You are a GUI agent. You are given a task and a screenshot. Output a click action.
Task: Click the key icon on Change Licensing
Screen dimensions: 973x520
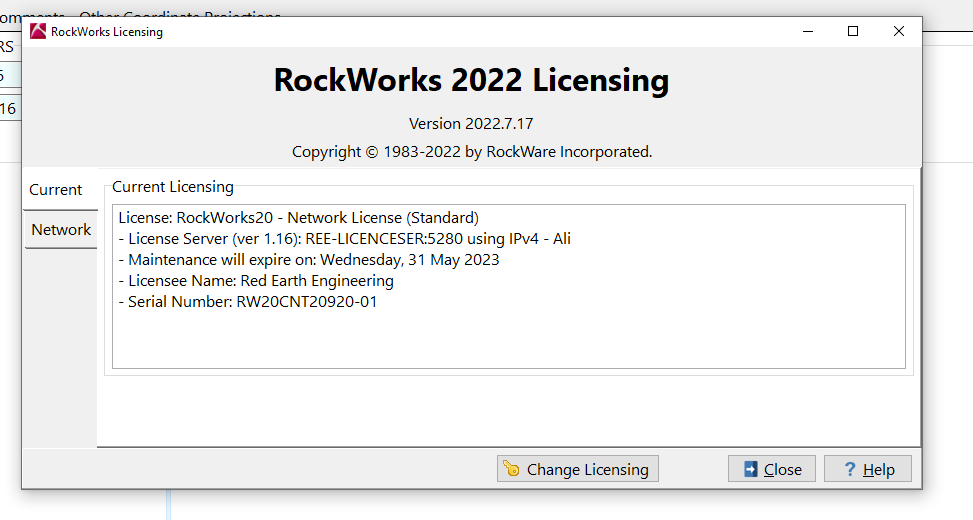pos(511,468)
